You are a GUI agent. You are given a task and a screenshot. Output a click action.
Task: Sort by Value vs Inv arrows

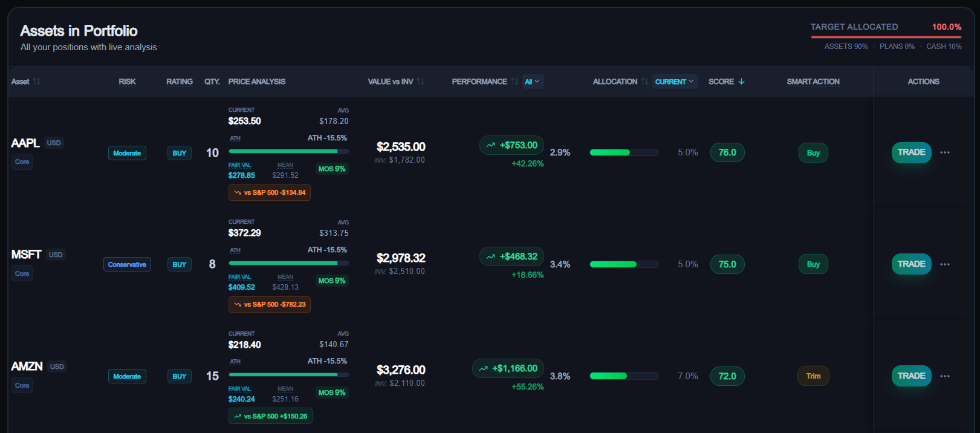point(421,82)
